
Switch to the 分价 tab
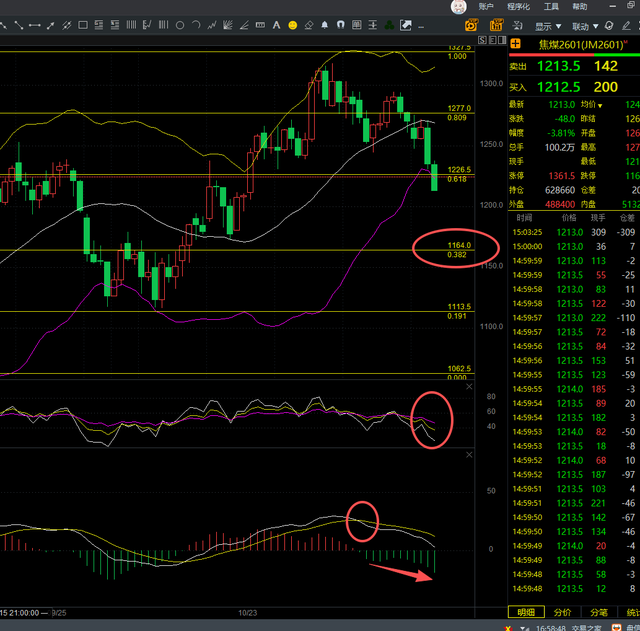tap(562, 612)
